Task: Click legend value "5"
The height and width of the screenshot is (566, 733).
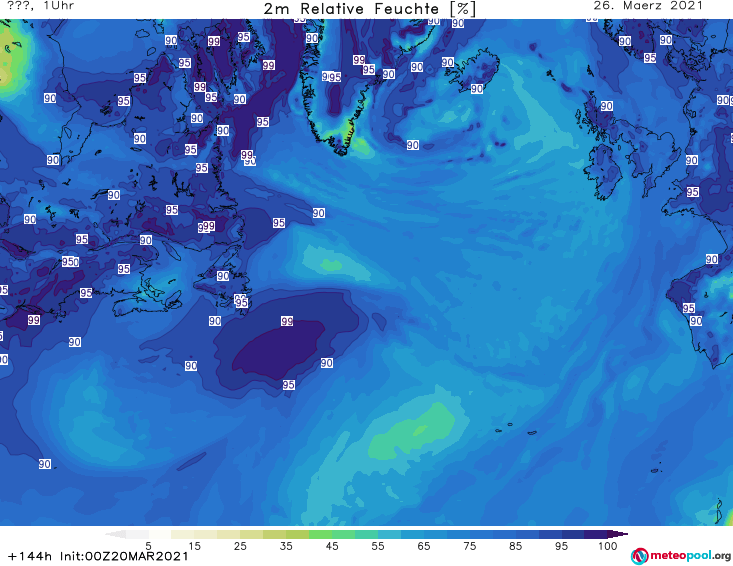Action: tap(148, 545)
